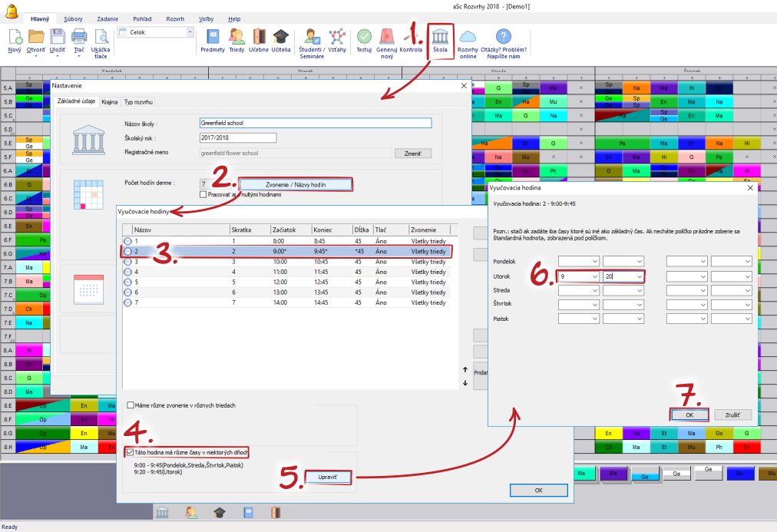Switch to the Typ rozvrhu tab
This screenshot has width=777, height=532.
coord(138,101)
